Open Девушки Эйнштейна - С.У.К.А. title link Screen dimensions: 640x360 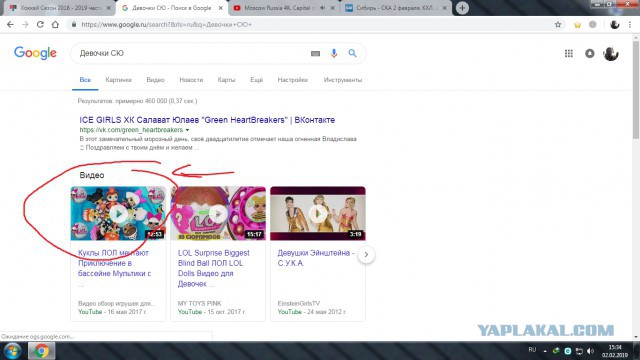click(x=316, y=258)
